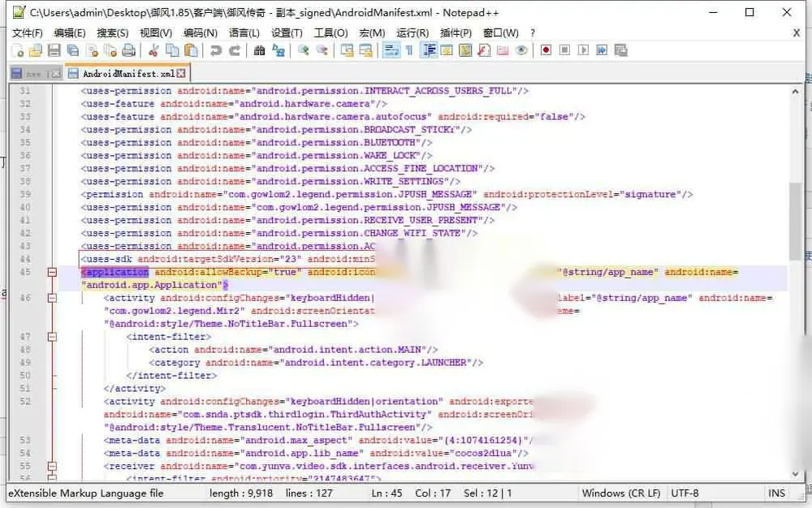
Task: Open the 编码(N) menu
Action: coord(201,33)
